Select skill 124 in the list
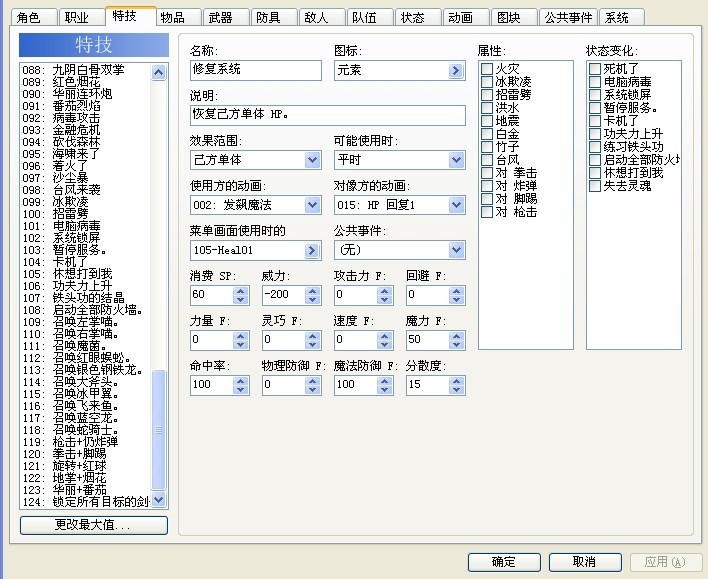 click(x=85, y=502)
